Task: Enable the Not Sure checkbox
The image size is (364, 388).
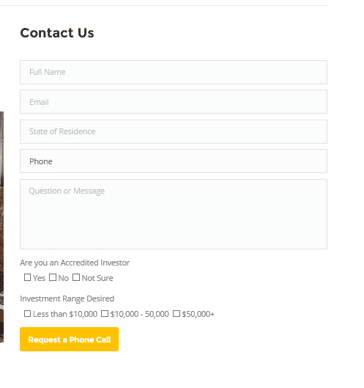Action: pyautogui.click(x=76, y=277)
